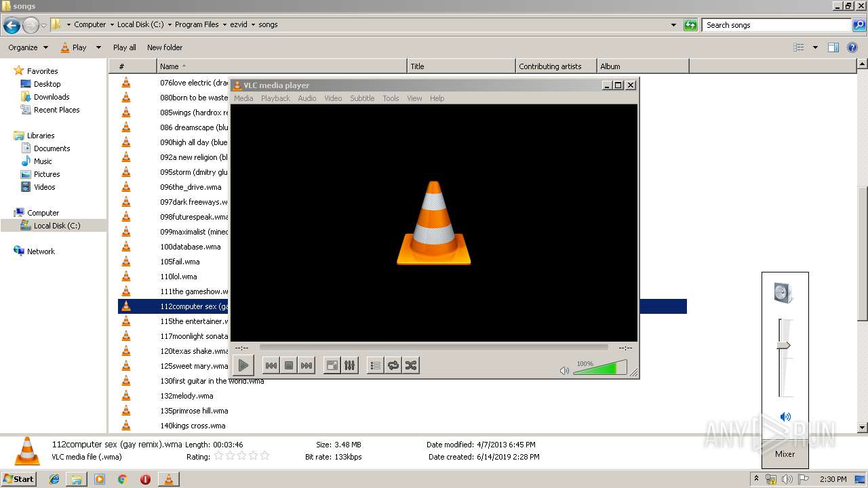Sort by Title column header

pyautogui.click(x=461, y=66)
